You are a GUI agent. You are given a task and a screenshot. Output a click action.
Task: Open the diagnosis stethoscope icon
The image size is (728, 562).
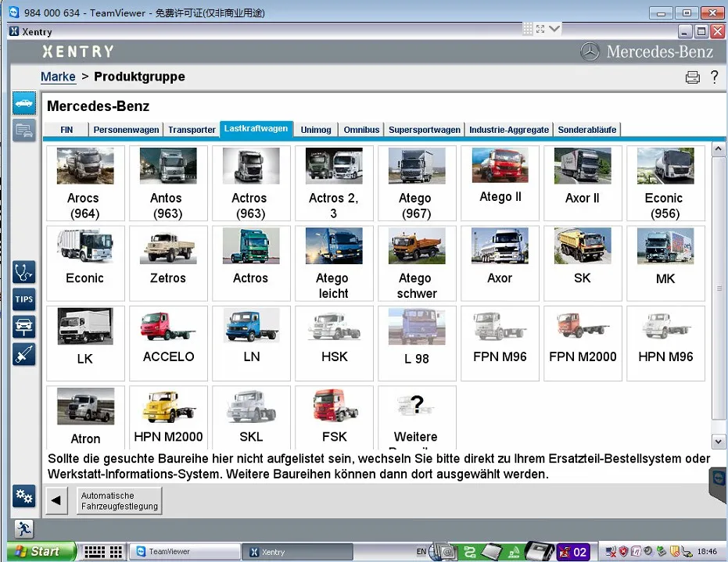tap(24, 272)
